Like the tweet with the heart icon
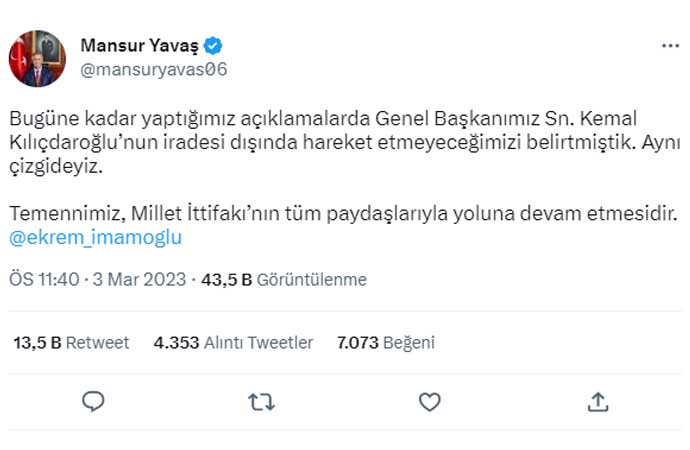Viewport: 690px width, 450px height. [429, 401]
